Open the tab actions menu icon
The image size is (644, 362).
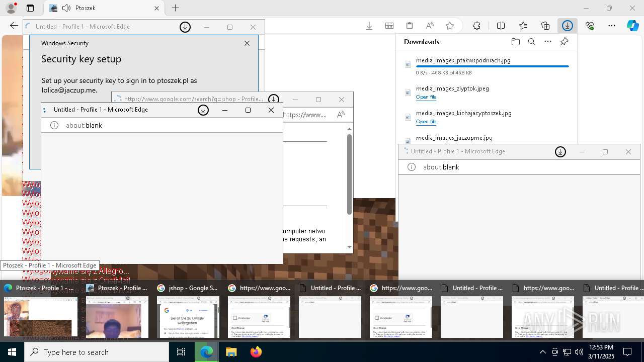[30, 8]
